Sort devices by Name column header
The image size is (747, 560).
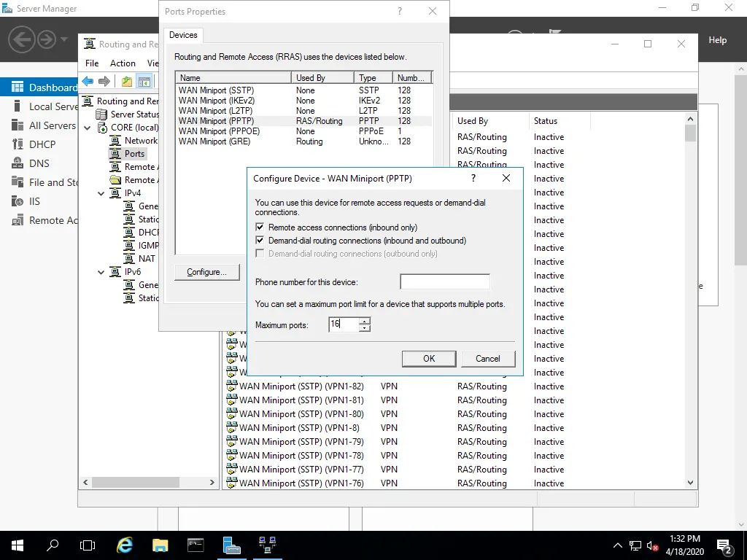233,77
